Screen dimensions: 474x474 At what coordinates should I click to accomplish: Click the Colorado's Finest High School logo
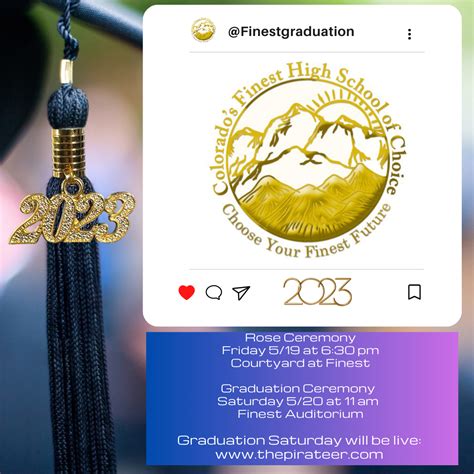(x=309, y=160)
